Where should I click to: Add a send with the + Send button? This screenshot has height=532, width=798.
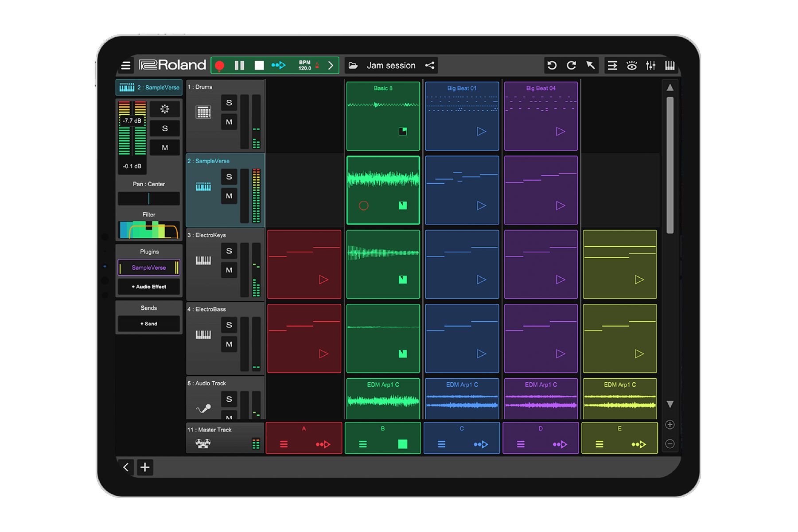coord(148,323)
